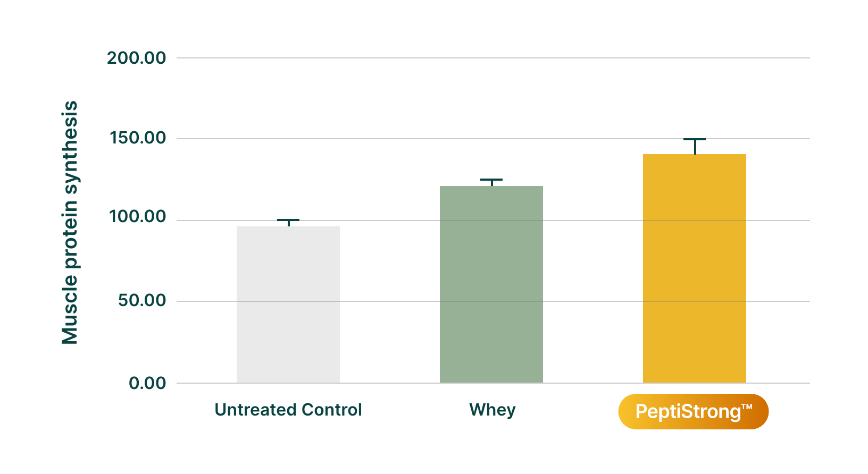The width and height of the screenshot is (868, 474).
Task: Click the 100.00 y-axis tick label
Action: (138, 217)
